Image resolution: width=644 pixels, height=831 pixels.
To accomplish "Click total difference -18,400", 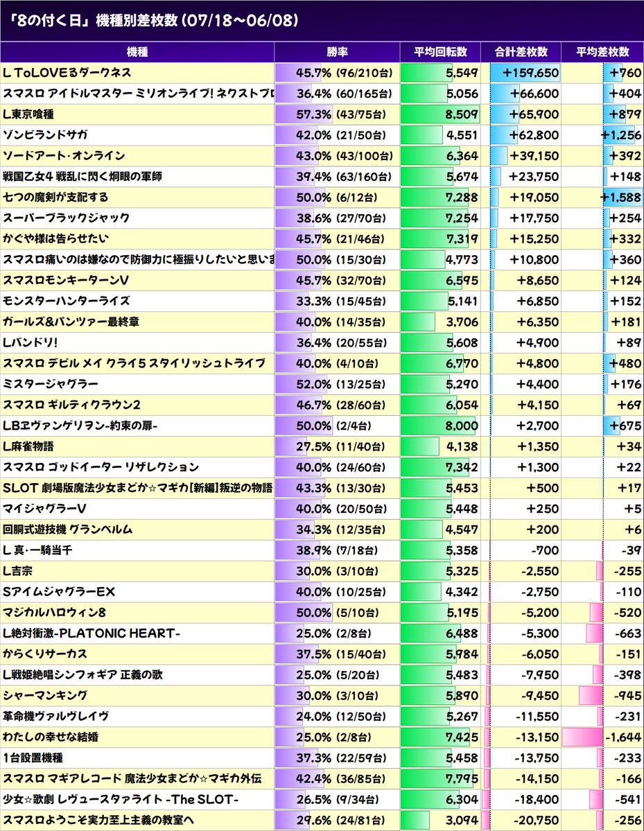I will click(537, 799).
